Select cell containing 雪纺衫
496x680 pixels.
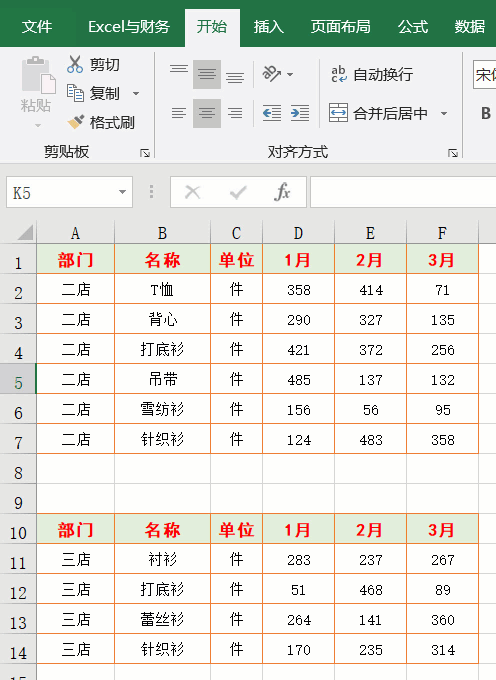tap(162, 409)
